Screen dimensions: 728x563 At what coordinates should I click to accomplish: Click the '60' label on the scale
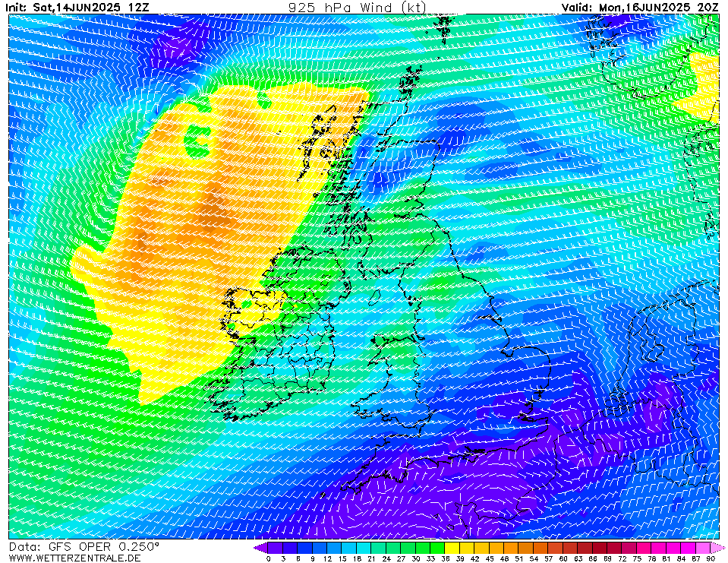pos(563,558)
